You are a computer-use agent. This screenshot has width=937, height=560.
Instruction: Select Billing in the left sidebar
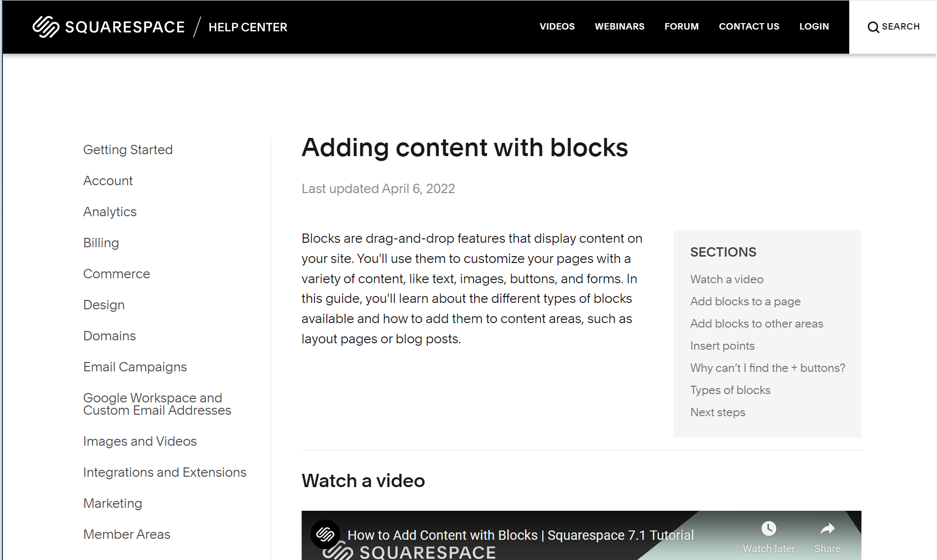(101, 242)
